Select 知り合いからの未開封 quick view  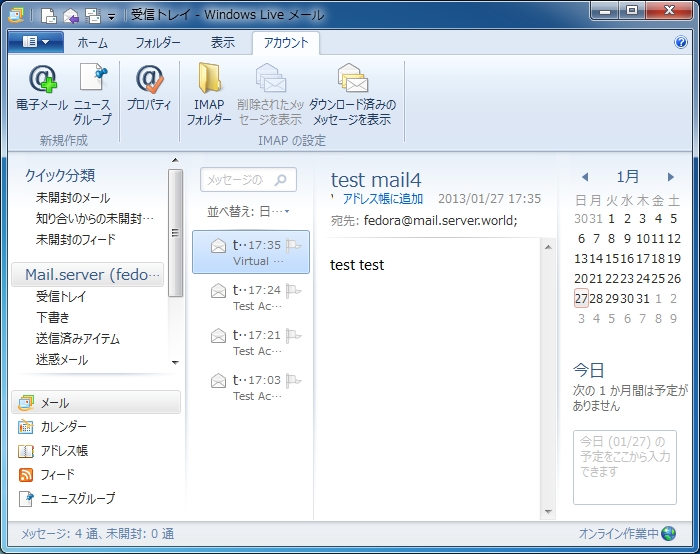(x=95, y=219)
